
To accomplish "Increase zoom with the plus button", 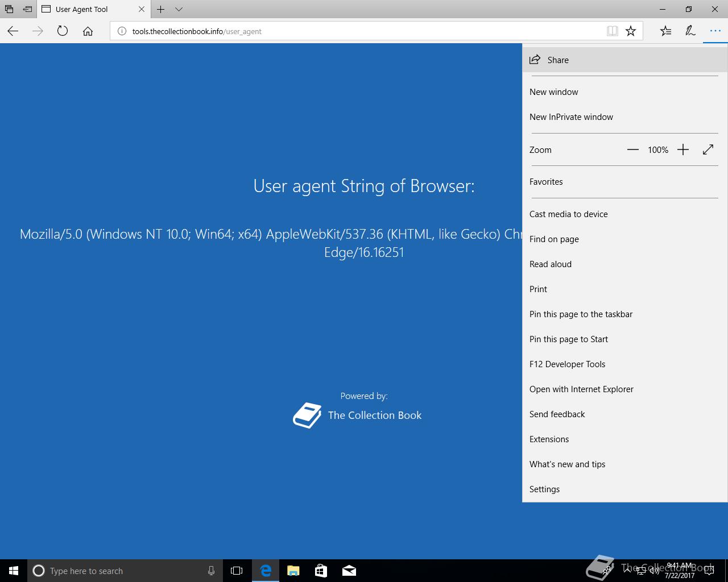I will (x=683, y=149).
